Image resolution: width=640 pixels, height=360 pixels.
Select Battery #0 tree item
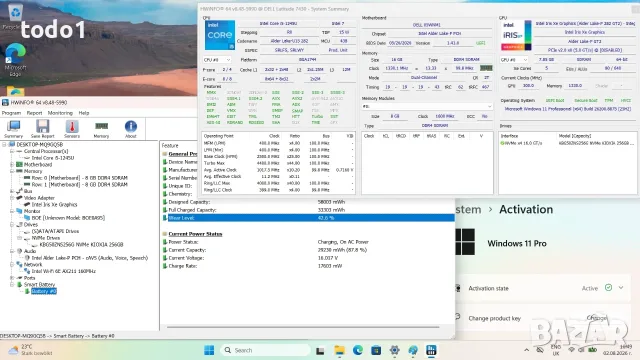click(x=44, y=291)
